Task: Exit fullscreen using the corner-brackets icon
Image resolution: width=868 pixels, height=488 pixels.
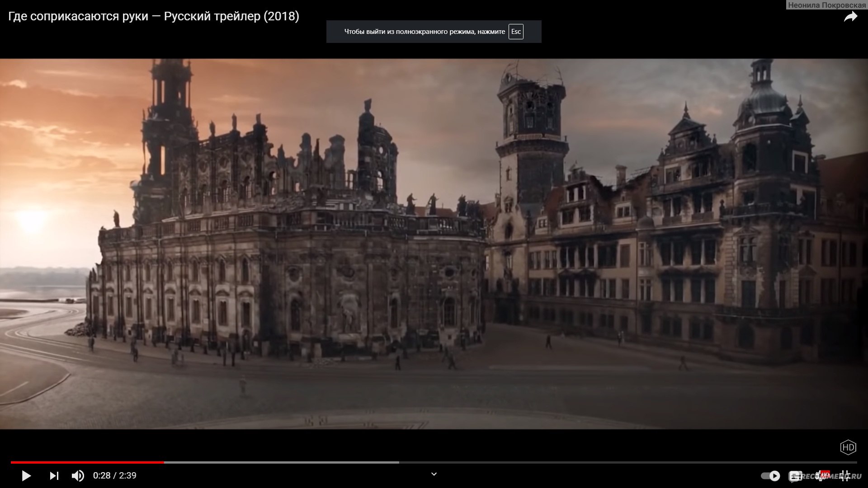Action: [845, 475]
